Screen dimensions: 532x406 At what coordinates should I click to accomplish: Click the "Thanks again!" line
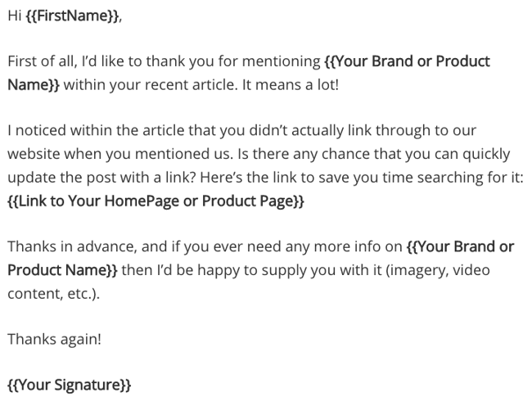[x=54, y=339]
